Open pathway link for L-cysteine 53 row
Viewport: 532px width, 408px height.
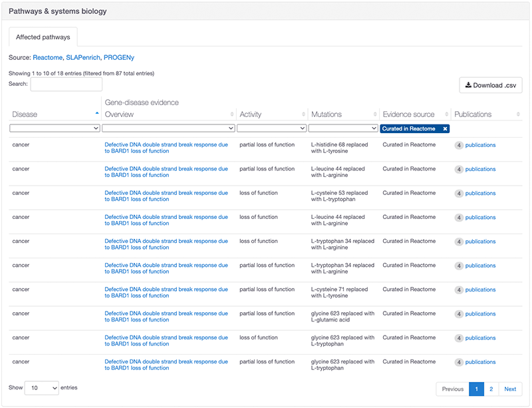[166, 196]
